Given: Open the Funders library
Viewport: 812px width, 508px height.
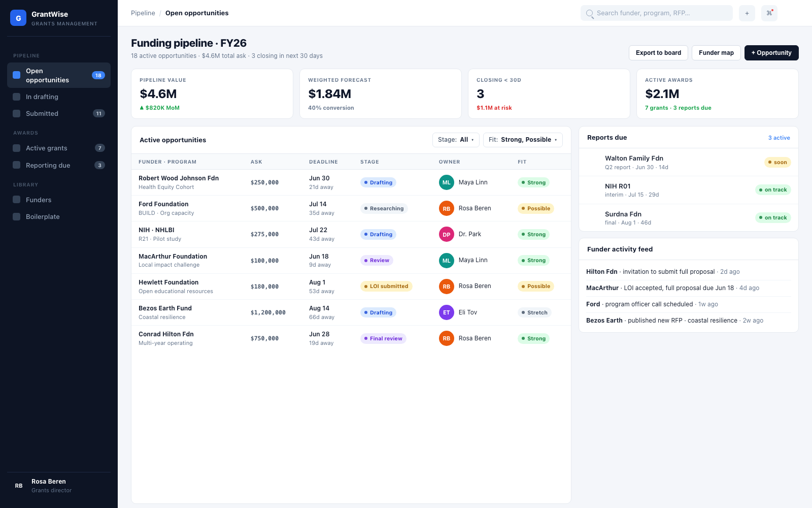Looking at the screenshot, I should pos(59,200).
